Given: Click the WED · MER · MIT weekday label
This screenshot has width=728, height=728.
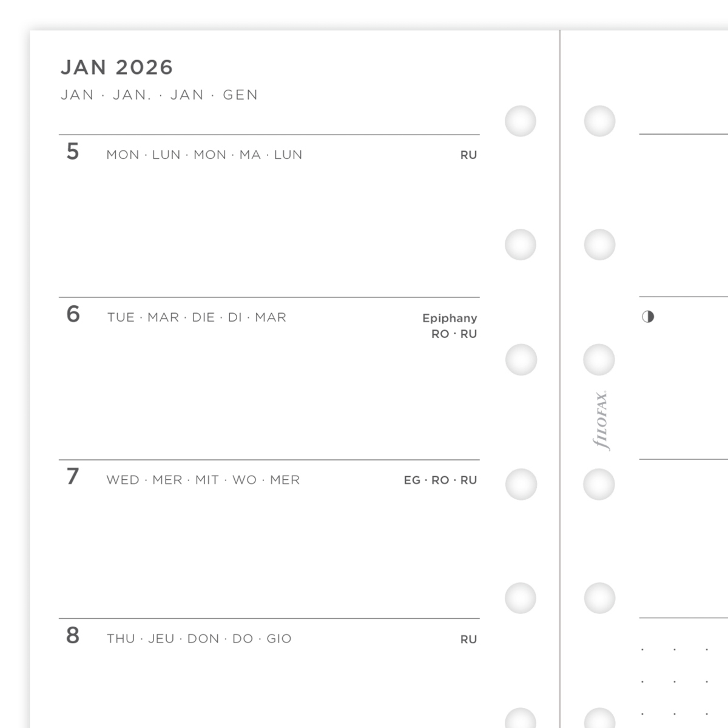Looking at the screenshot, I should point(203,480).
